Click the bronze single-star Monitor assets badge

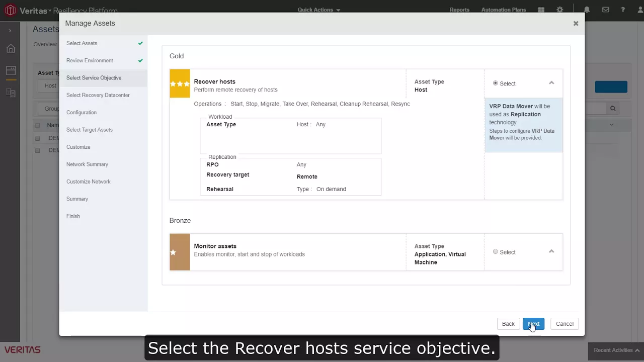(x=180, y=252)
